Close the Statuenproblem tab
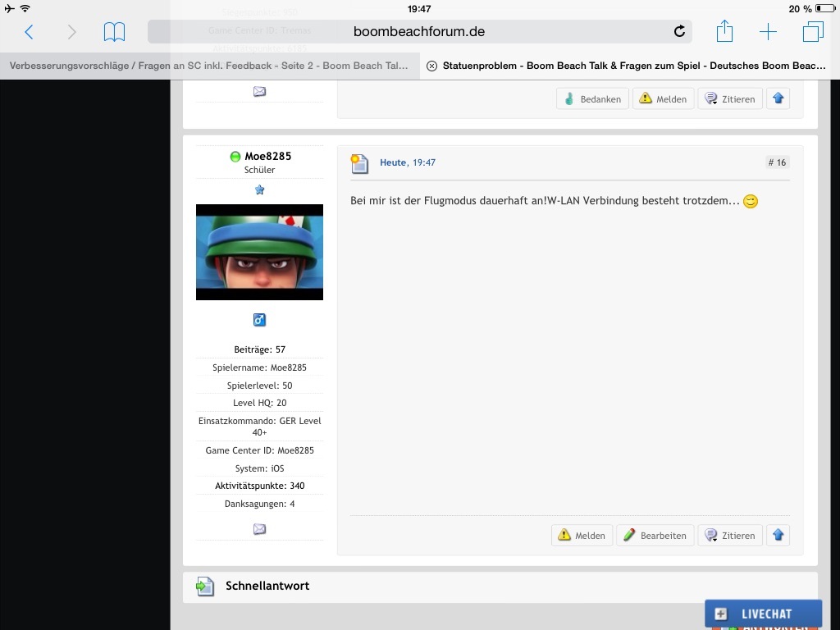 coord(431,66)
